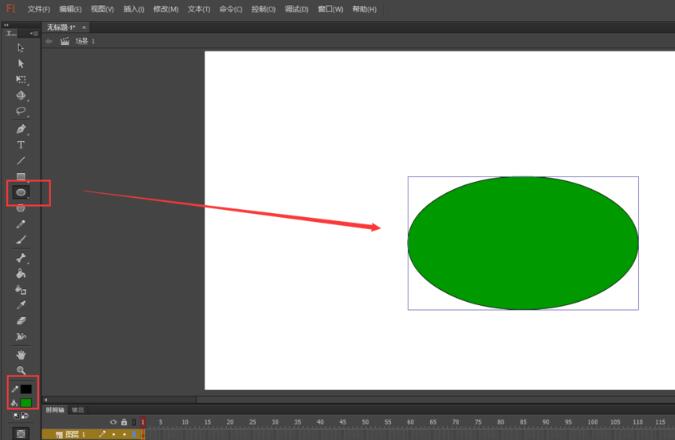The height and width of the screenshot is (440, 675).
Task: Switch to the 输出 panel tab
Action: tap(78, 410)
